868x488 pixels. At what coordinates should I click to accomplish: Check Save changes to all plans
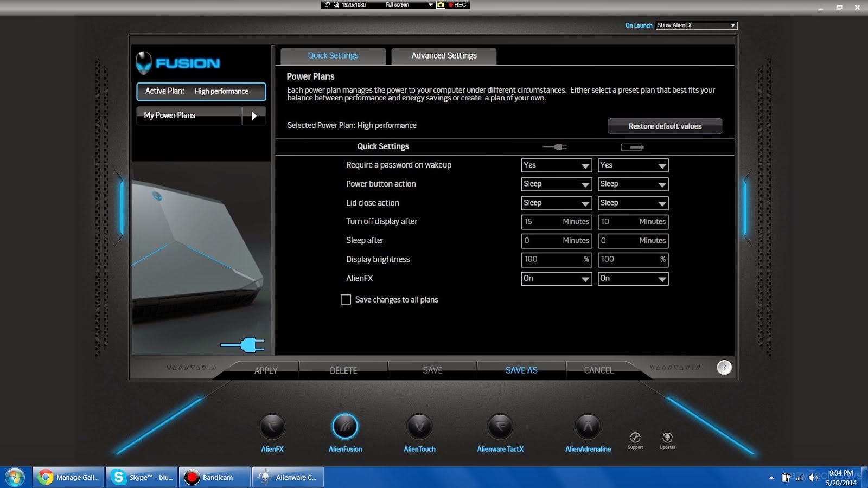click(x=346, y=299)
